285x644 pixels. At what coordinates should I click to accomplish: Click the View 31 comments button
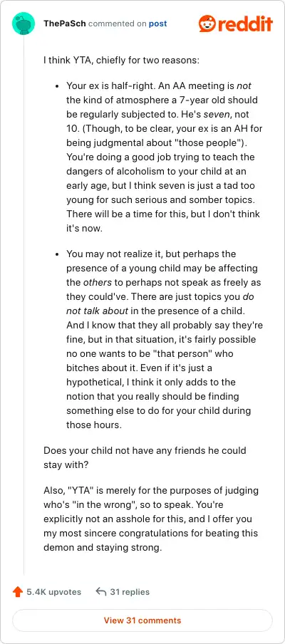click(x=142, y=620)
